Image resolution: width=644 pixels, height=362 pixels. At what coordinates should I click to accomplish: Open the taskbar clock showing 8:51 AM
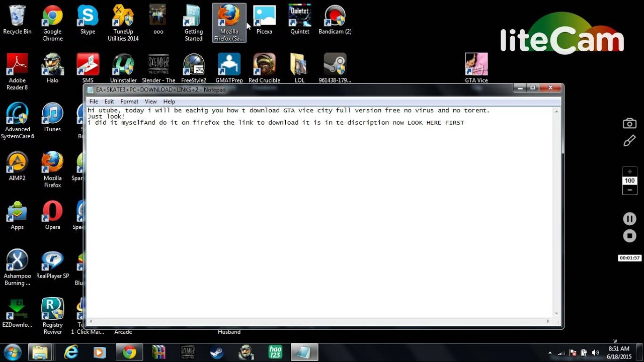click(619, 352)
